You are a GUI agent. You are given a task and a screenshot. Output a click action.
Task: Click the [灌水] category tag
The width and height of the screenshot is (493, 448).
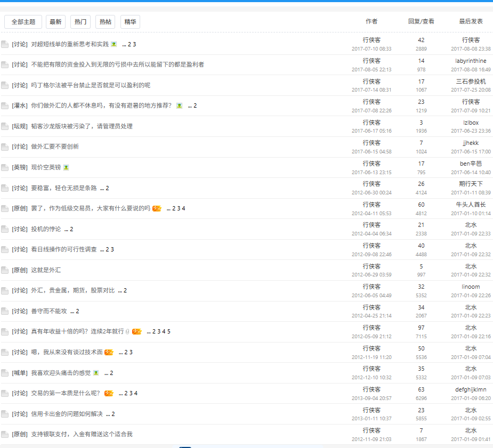point(20,105)
